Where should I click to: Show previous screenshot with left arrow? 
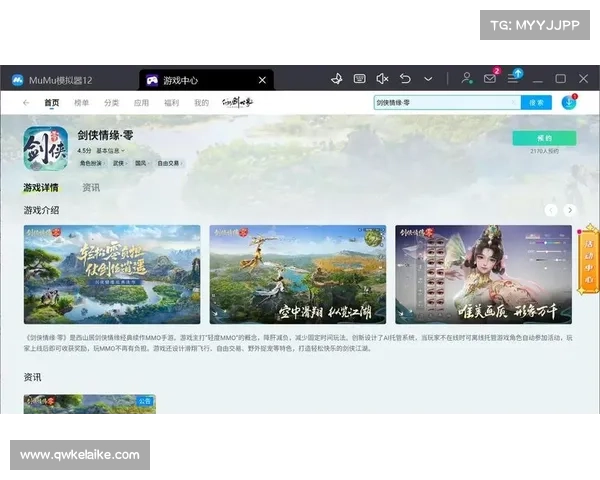[x=551, y=210]
